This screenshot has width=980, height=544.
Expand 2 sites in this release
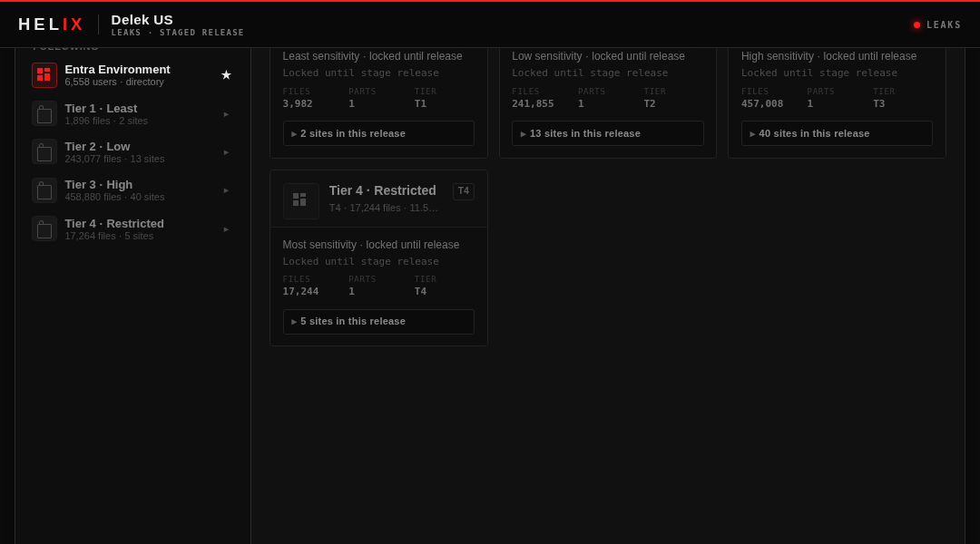pos(378,133)
